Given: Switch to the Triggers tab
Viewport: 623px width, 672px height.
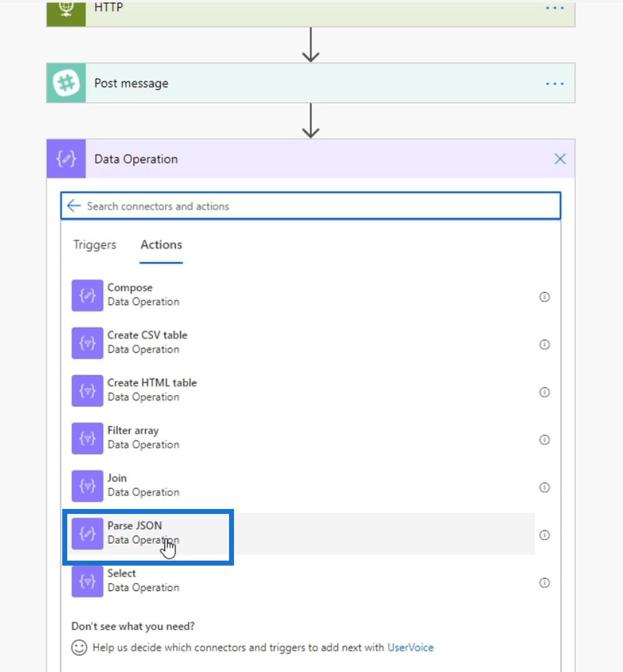Looking at the screenshot, I should [x=95, y=245].
